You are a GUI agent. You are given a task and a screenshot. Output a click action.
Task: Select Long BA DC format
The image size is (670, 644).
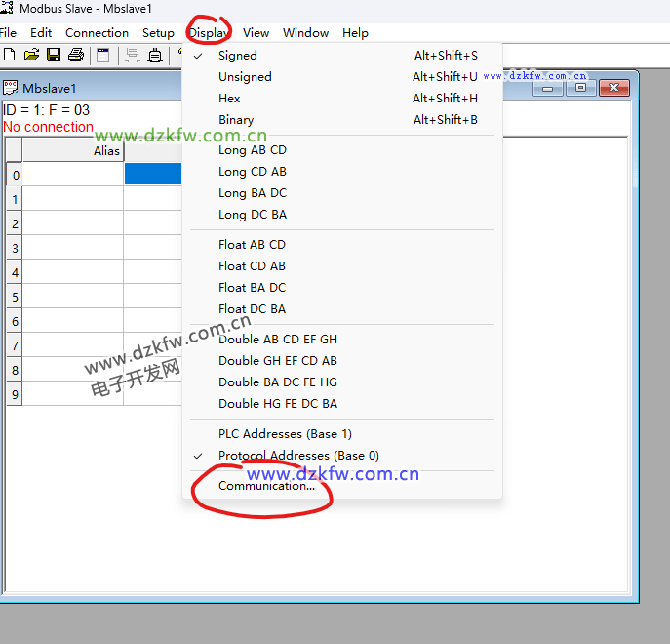pos(342,193)
